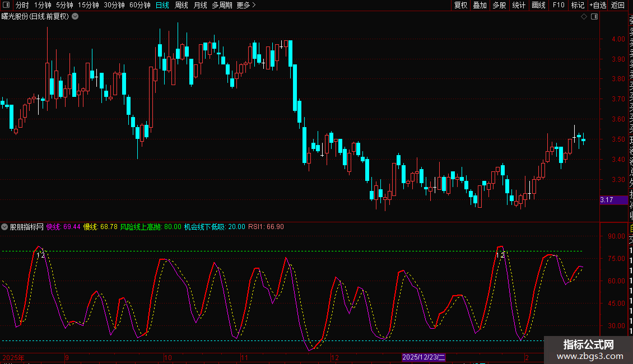Select the 30分钟 period
The width and height of the screenshot is (633, 364).
(114, 5)
